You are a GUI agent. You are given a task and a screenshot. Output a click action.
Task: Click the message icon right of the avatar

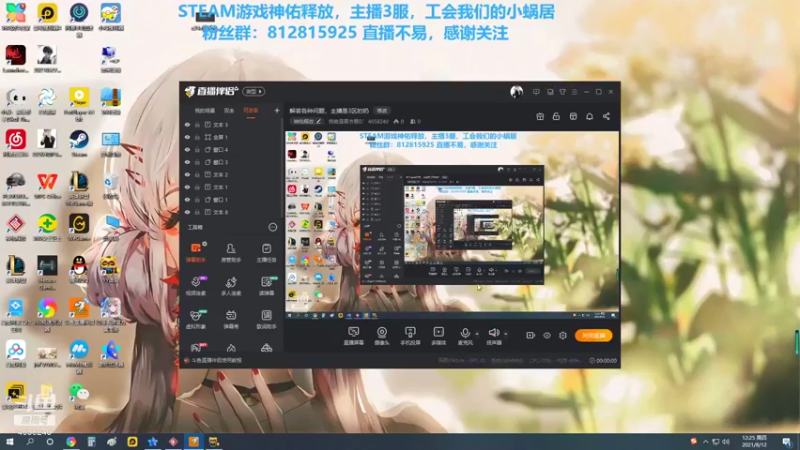[536, 92]
